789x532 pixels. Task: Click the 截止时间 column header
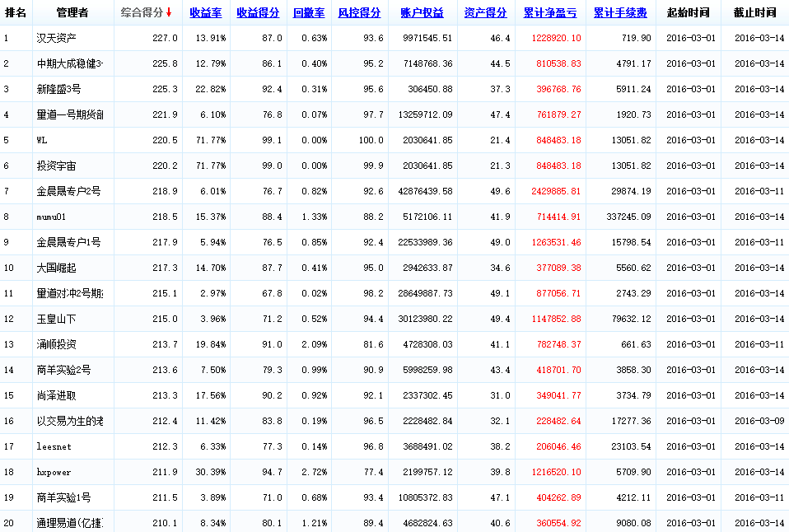pos(754,12)
